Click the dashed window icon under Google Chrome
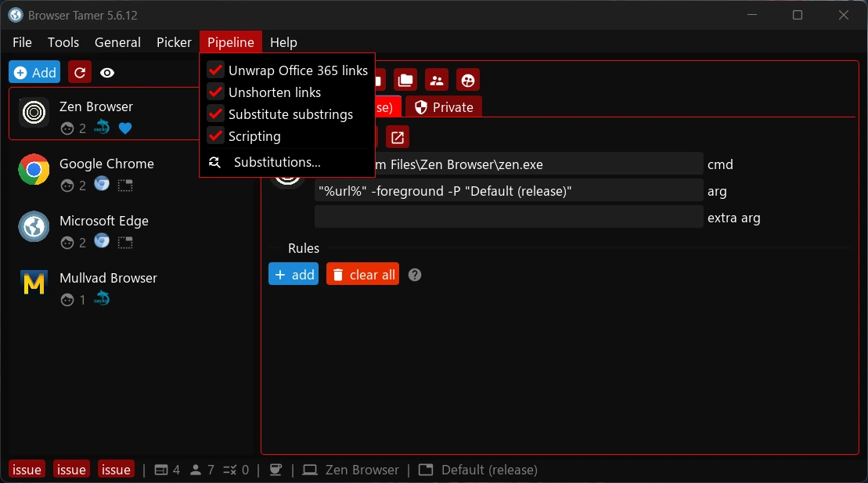The height and width of the screenshot is (483, 868). pos(126,186)
